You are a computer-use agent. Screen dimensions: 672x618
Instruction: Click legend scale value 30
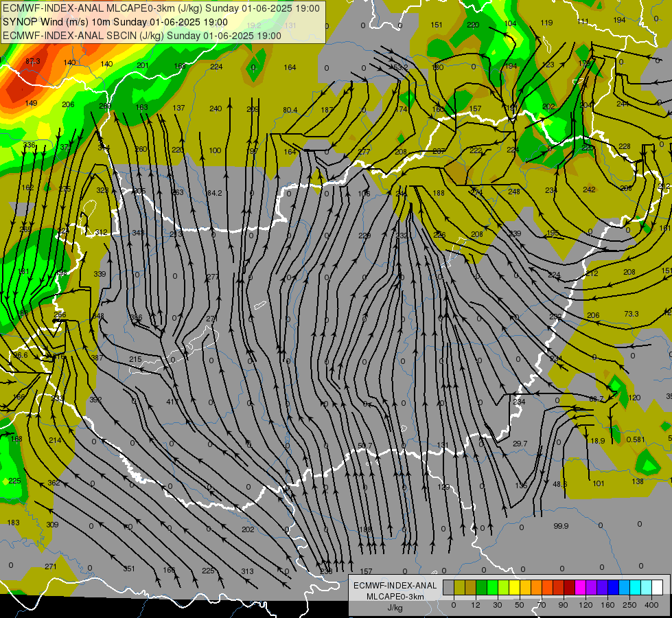pos(497,605)
